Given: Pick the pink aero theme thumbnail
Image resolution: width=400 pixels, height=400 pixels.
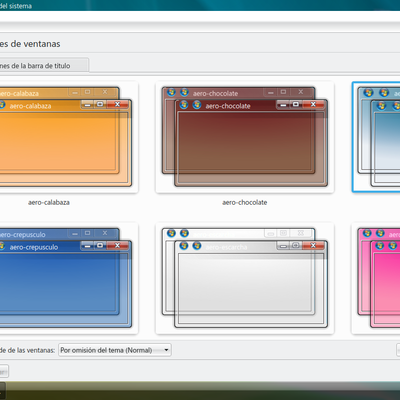Looking at the screenshot, I should (x=376, y=278).
